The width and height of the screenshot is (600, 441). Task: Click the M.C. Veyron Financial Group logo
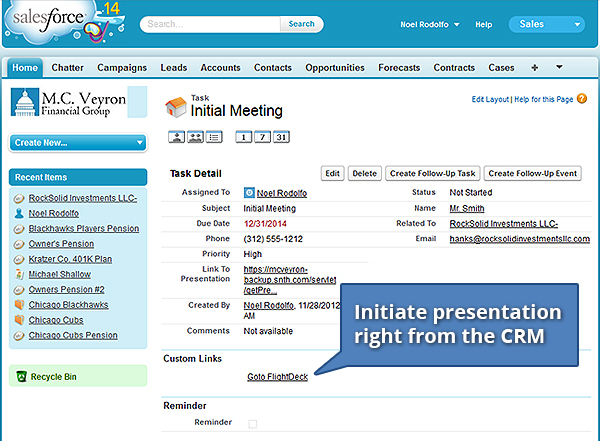68,102
